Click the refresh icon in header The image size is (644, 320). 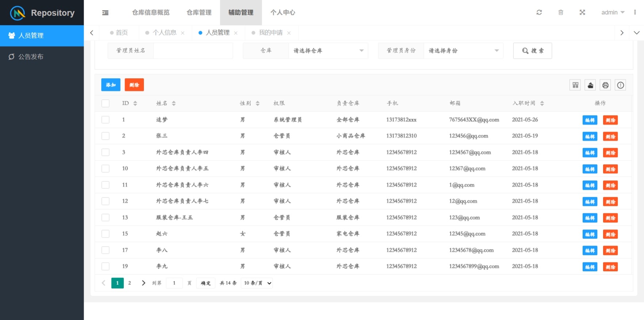point(539,12)
